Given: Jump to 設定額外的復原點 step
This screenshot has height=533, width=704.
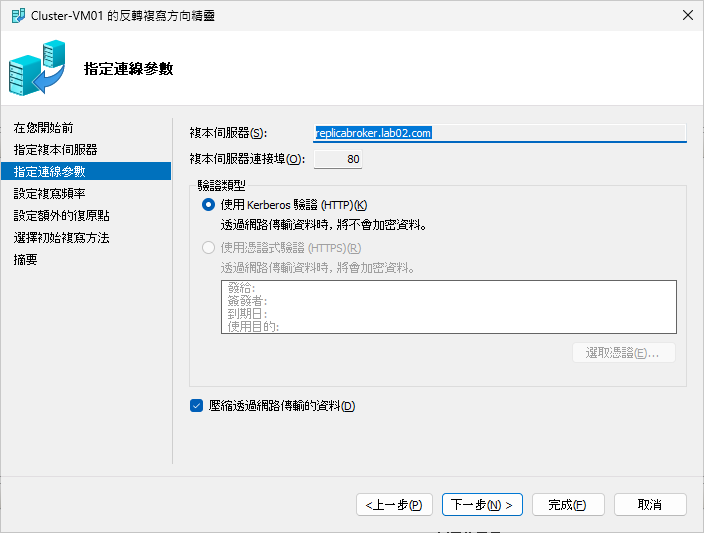Looking at the screenshot, I should coord(61,216).
